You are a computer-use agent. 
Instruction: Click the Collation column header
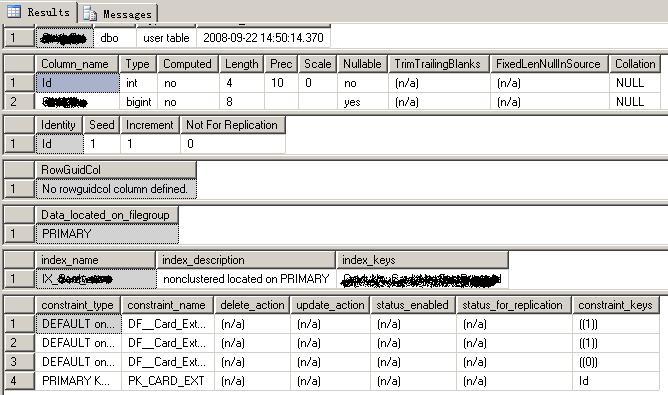point(635,64)
